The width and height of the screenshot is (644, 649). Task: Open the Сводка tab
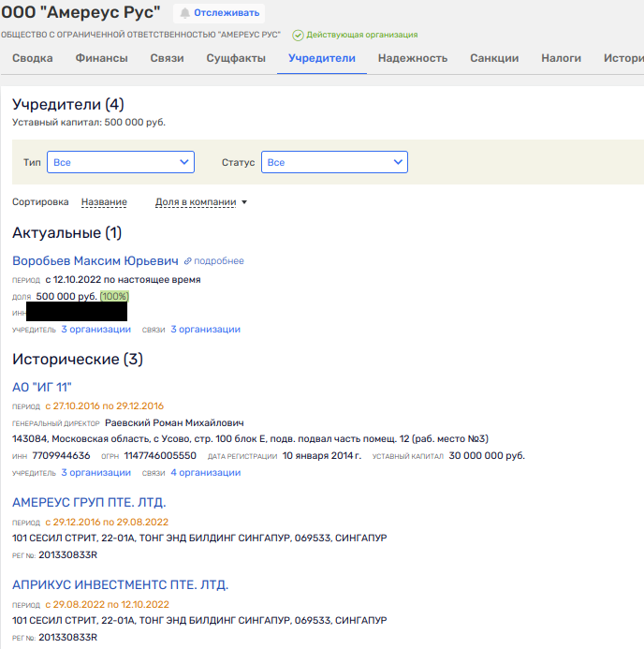coord(32,58)
